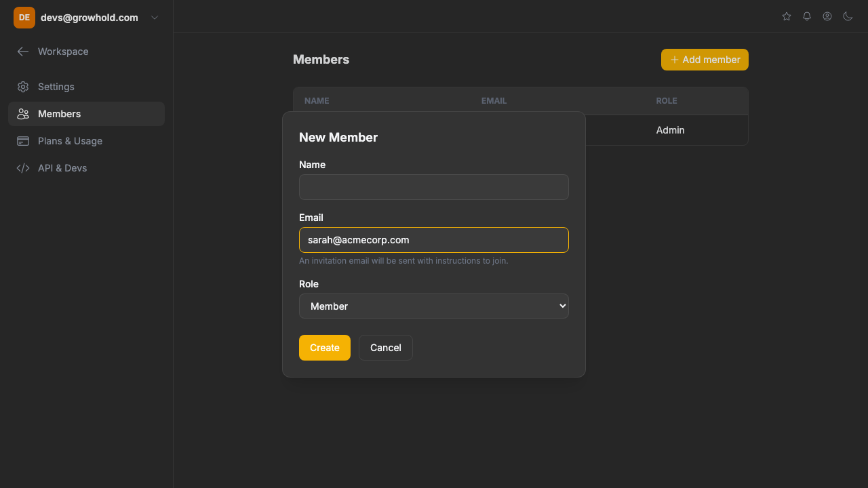Toggle dark mode moon icon
868x488 pixels.
pyautogui.click(x=848, y=16)
